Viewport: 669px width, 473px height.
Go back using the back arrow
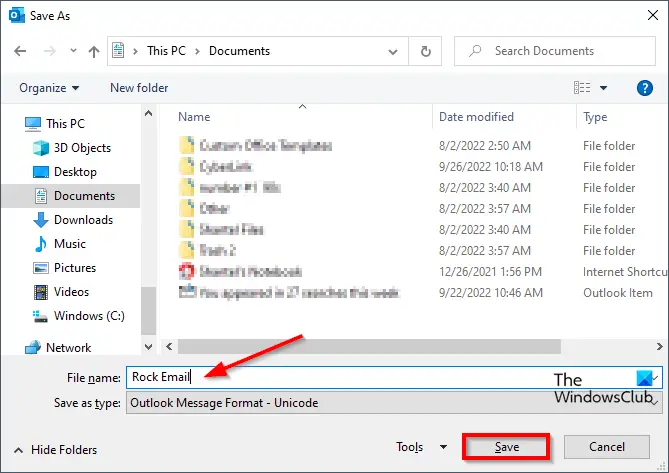[x=20, y=51]
